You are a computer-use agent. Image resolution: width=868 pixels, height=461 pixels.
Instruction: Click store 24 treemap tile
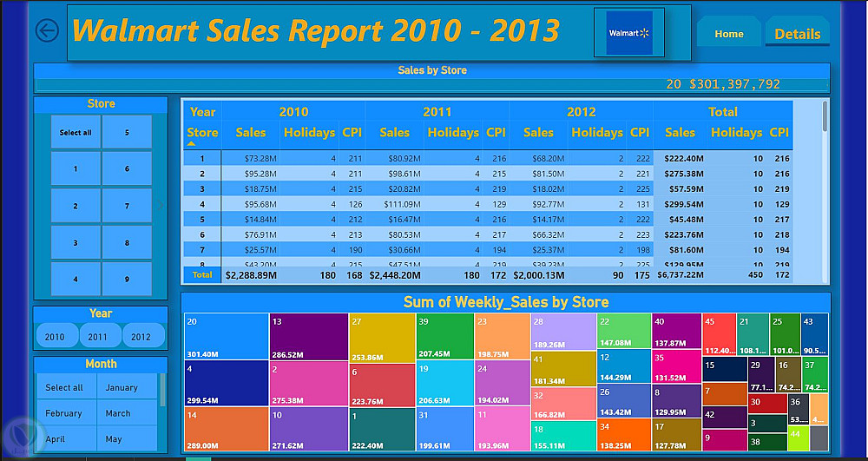click(502, 383)
